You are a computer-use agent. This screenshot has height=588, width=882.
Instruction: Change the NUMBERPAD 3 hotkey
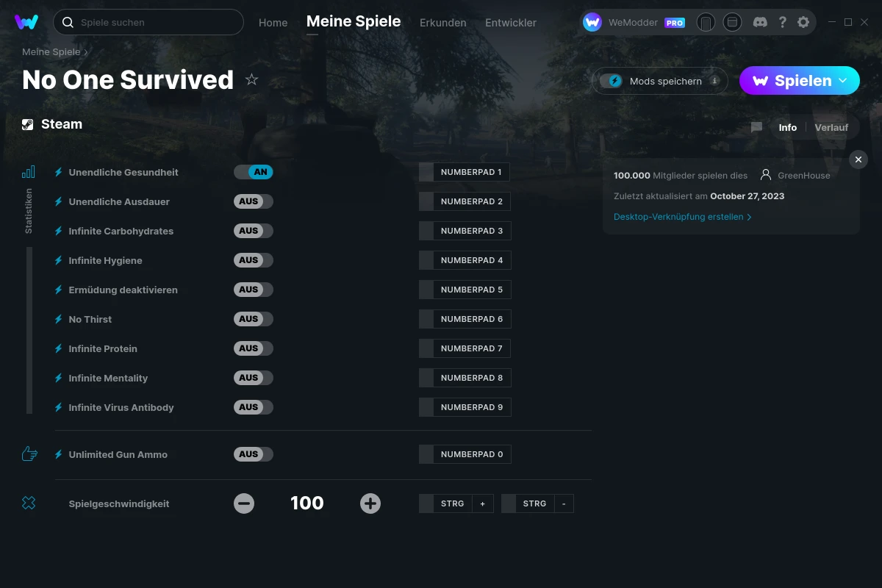(465, 231)
